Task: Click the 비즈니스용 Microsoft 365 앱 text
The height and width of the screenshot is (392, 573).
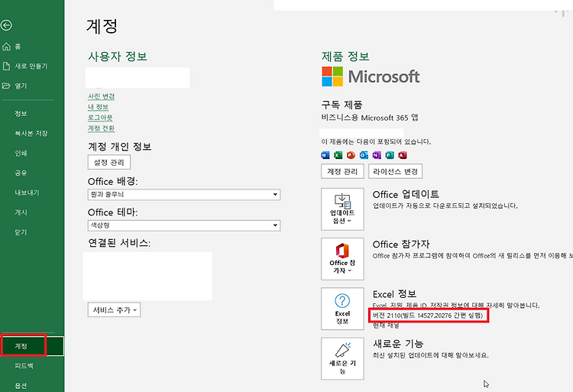Action: [370, 118]
